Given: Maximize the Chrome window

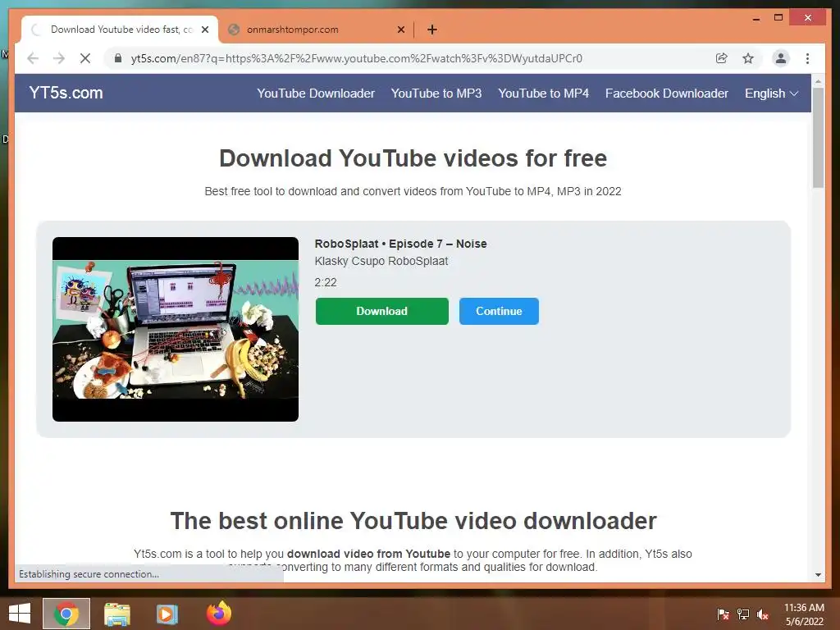Looking at the screenshot, I should [778, 18].
